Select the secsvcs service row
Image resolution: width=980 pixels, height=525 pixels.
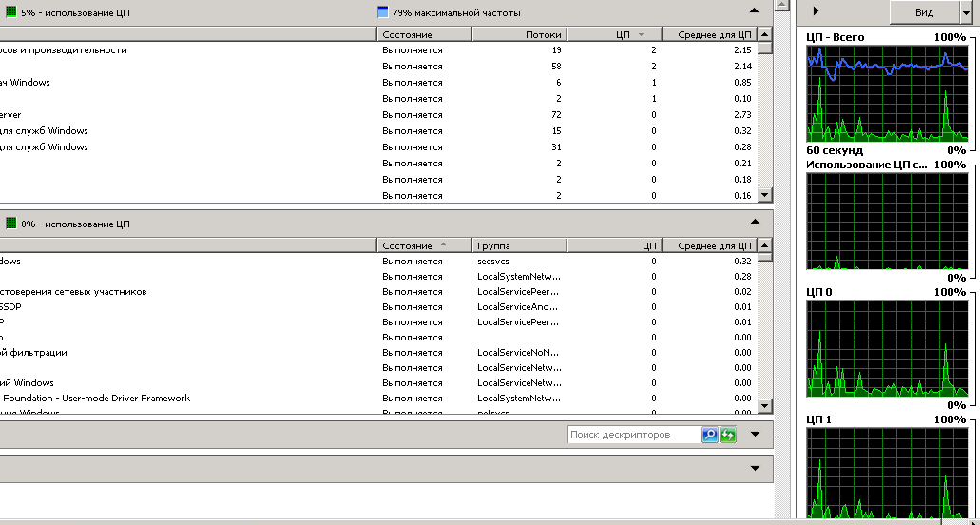pos(380,261)
